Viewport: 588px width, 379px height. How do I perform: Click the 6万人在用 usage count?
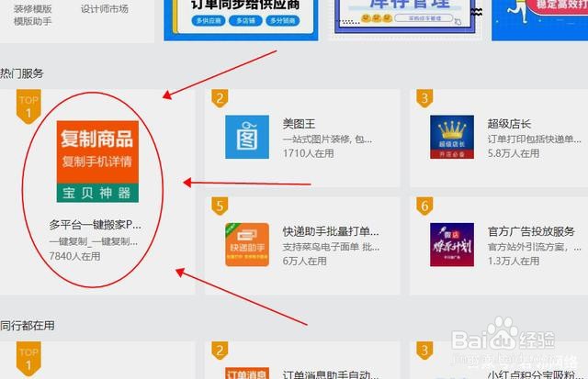304,261
